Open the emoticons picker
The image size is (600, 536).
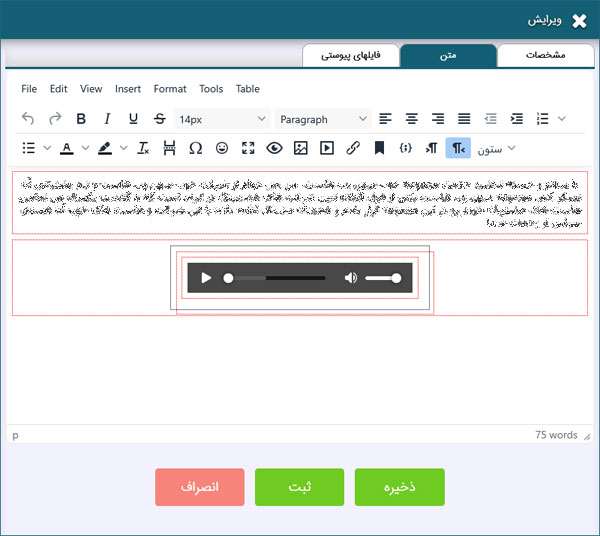(222, 148)
